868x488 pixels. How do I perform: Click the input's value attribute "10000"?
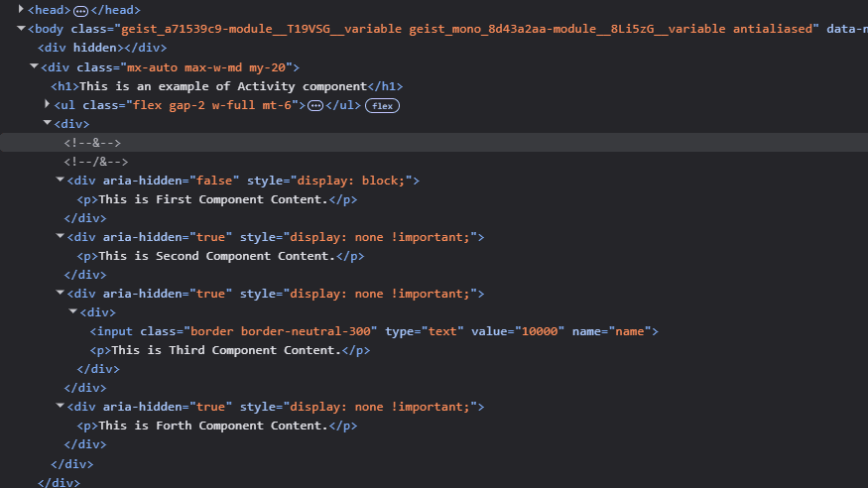pos(541,331)
